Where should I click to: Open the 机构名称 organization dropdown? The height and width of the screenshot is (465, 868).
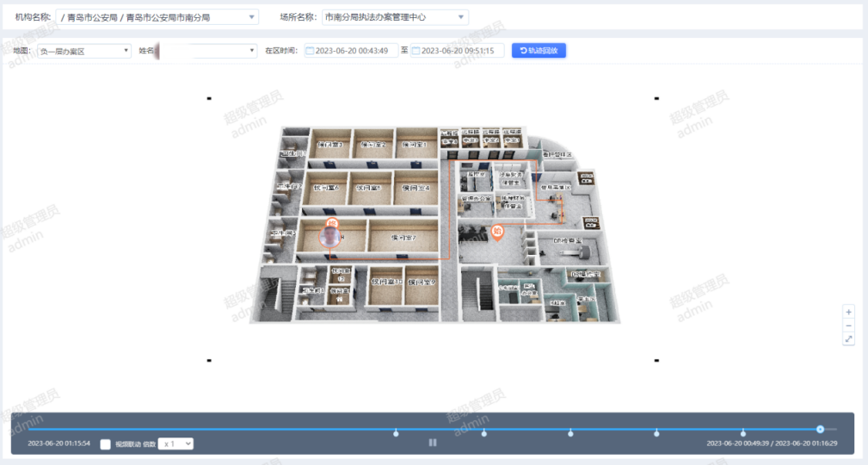point(157,17)
